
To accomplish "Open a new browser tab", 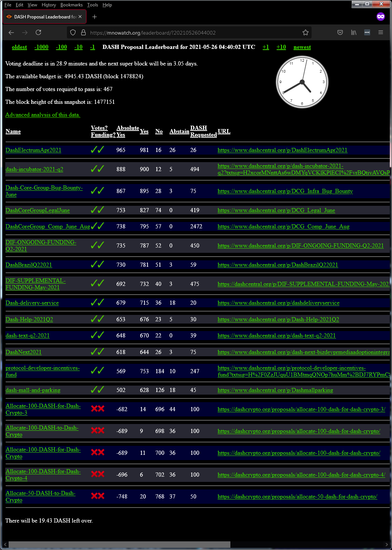I will pos(95,17).
